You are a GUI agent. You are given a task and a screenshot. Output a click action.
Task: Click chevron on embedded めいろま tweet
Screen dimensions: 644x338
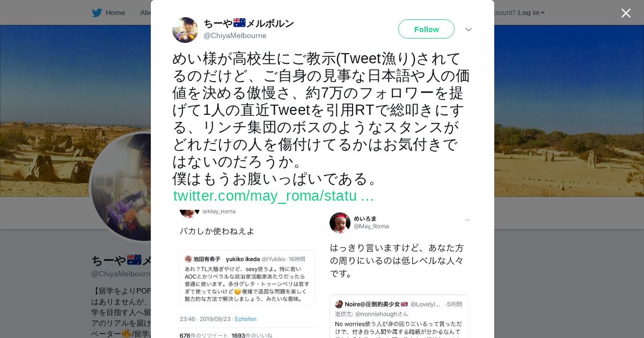point(467,220)
